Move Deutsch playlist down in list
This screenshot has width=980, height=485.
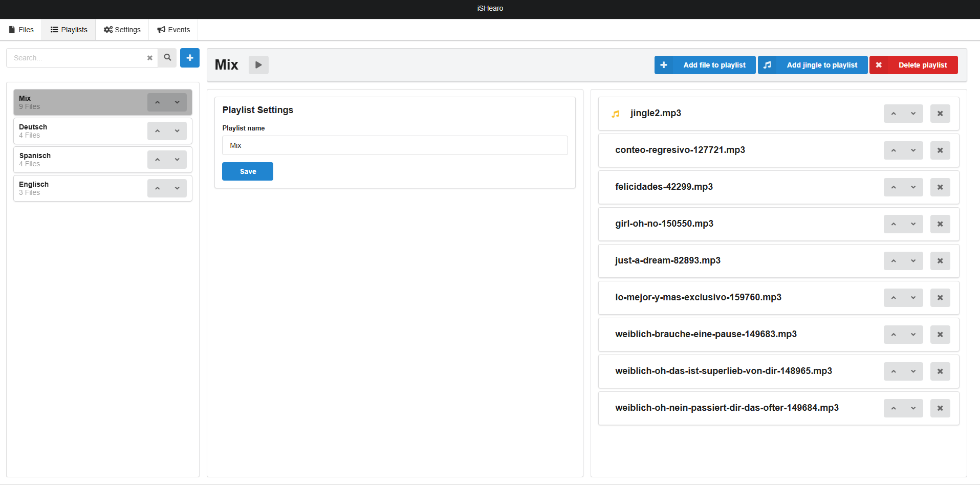(x=177, y=131)
